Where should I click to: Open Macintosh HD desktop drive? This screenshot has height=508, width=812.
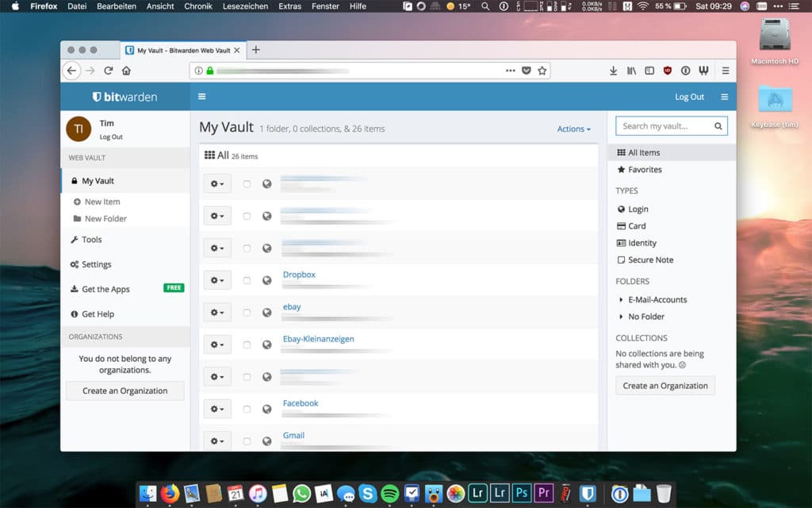coord(775,41)
